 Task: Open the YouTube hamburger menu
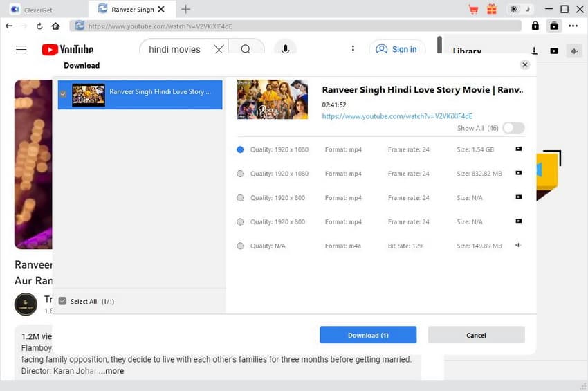[21, 49]
